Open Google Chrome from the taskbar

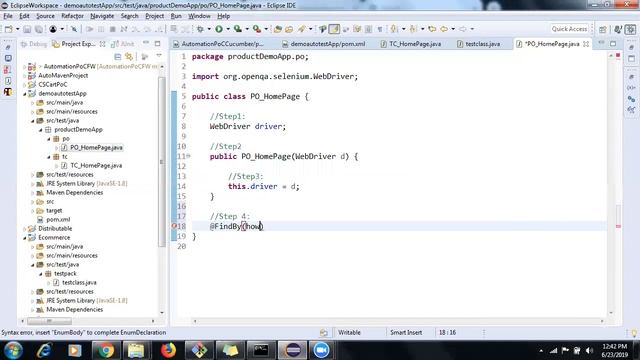point(105,350)
